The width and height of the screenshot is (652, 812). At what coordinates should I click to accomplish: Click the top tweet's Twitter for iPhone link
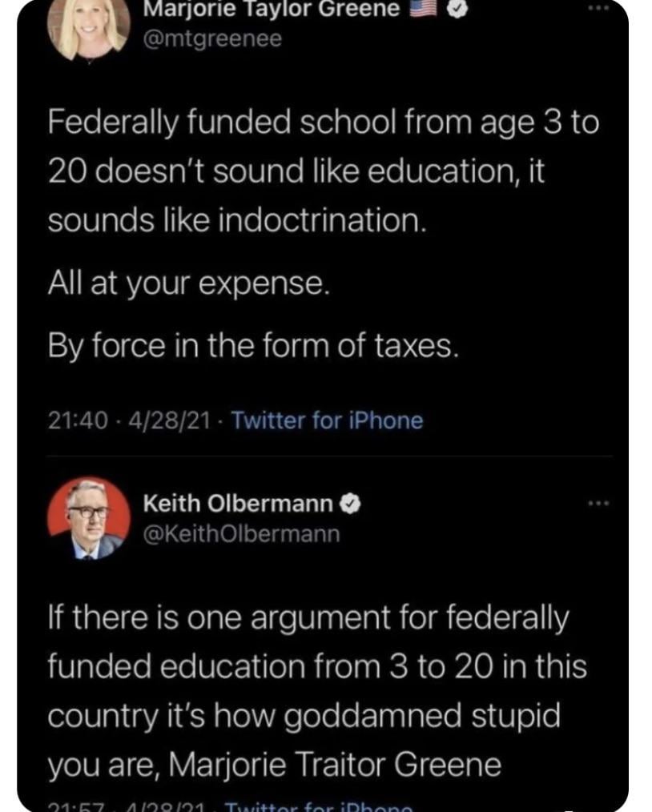[x=327, y=420]
